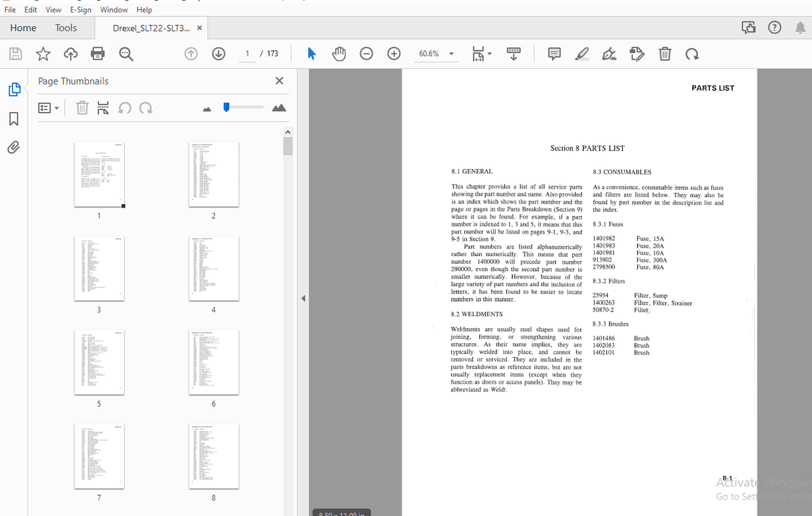Open the Attachments panel with the paperclip icon

click(14, 147)
